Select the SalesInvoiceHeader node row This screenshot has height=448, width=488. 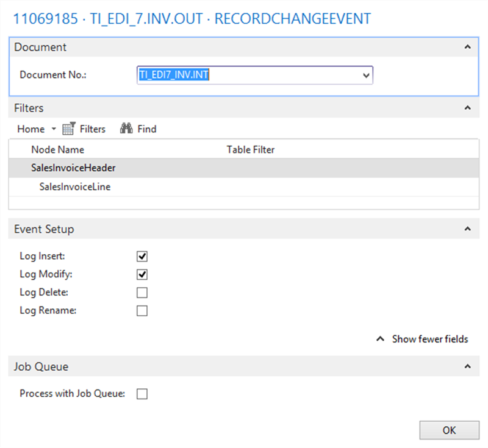coord(243,168)
